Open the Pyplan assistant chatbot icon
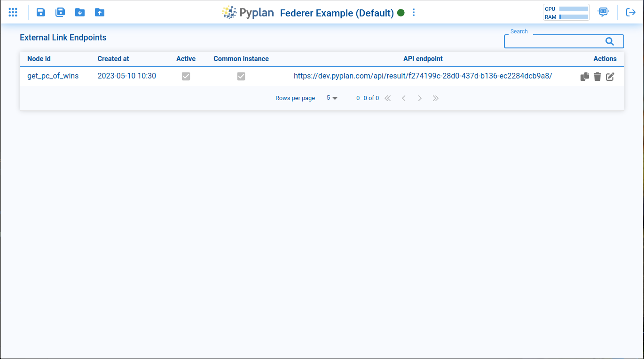Screen dimensions: 644x359 pyautogui.click(x=603, y=12)
